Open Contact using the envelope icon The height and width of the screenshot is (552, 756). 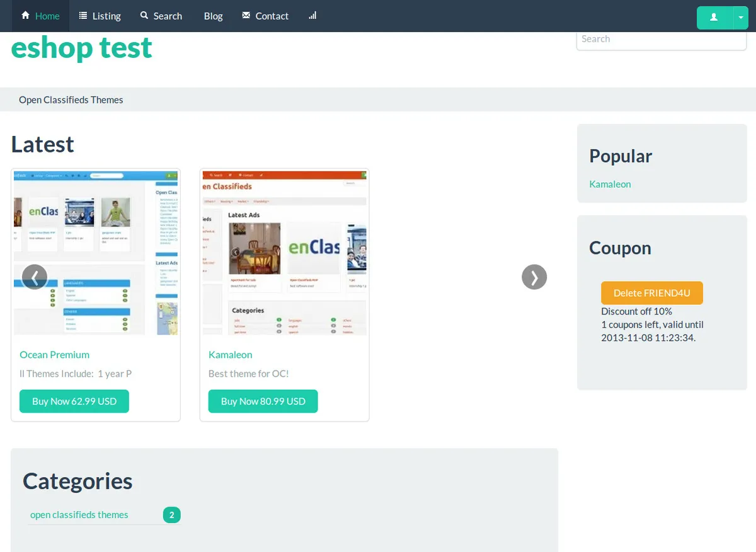coord(246,16)
